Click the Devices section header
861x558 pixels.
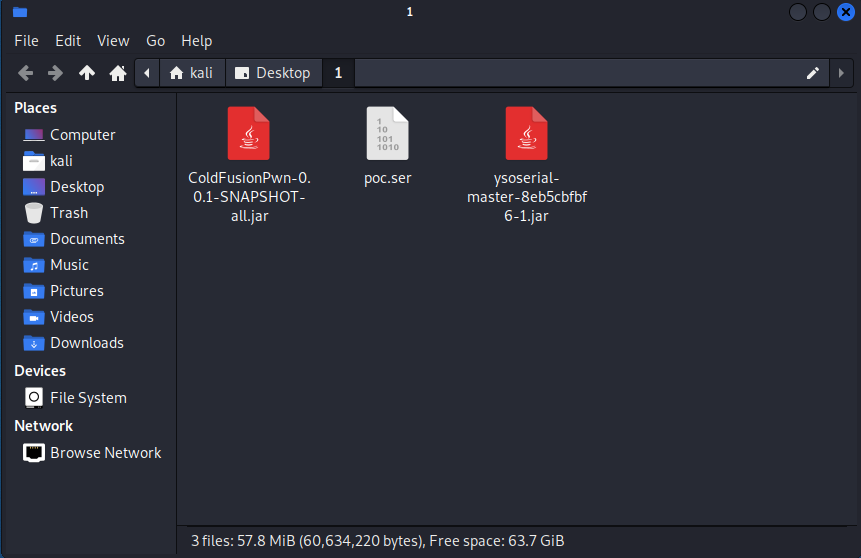coord(40,371)
